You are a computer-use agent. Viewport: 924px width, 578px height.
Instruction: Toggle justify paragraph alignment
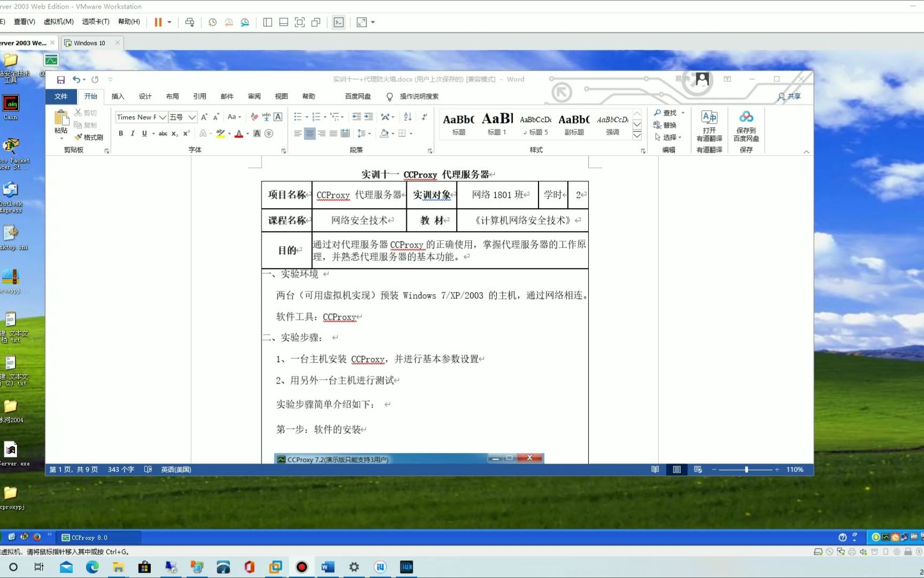333,134
